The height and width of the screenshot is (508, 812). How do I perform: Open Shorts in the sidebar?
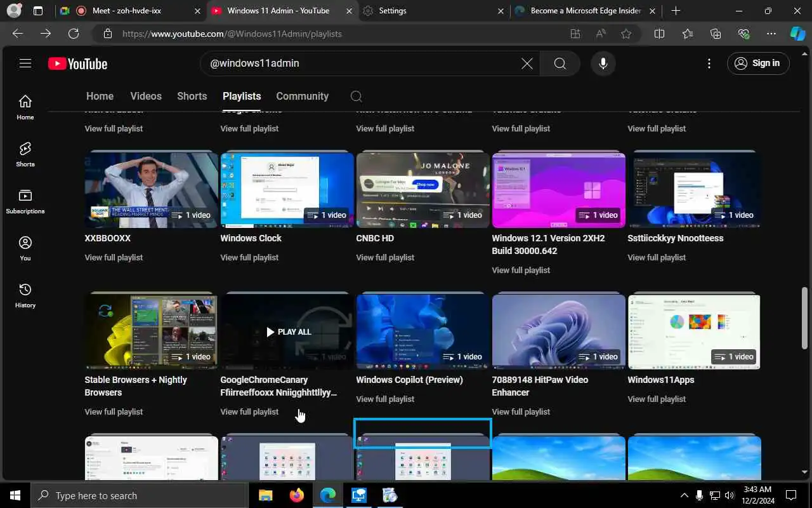click(25, 154)
